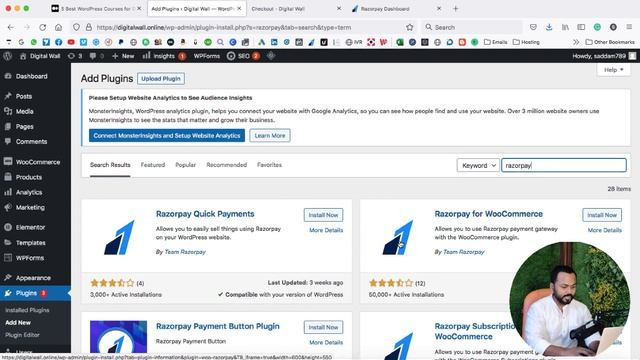Viewport: 640px width, 360px height.
Task: Open the Firefox hamburger menu
Action: point(629,27)
